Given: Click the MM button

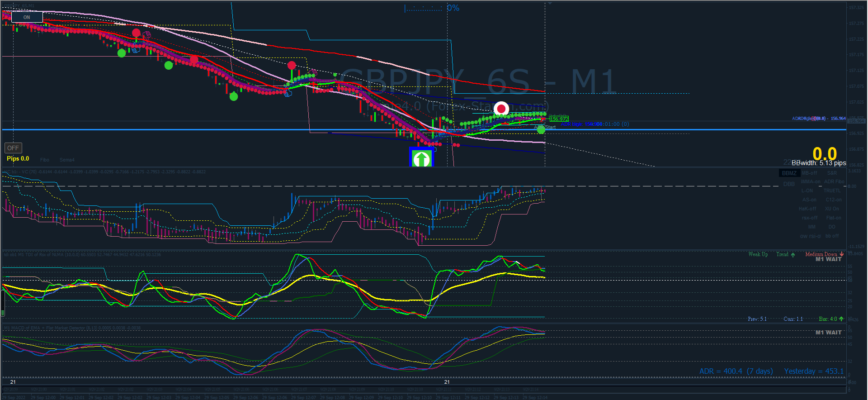Looking at the screenshot, I should pos(812,227).
